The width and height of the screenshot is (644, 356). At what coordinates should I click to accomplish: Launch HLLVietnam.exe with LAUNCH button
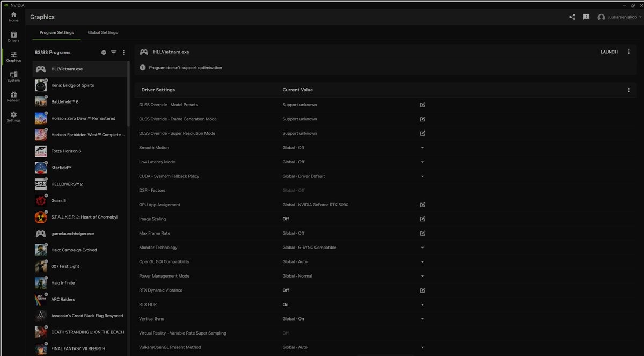point(609,52)
